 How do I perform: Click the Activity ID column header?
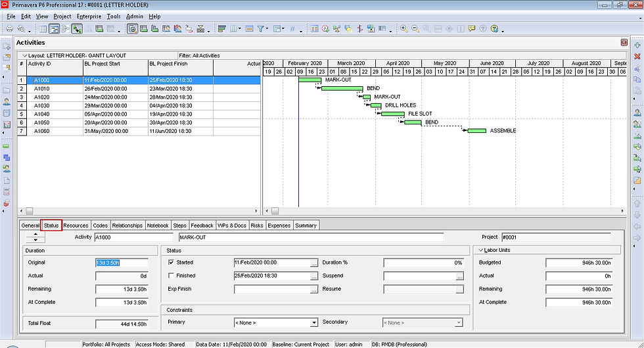[55, 68]
